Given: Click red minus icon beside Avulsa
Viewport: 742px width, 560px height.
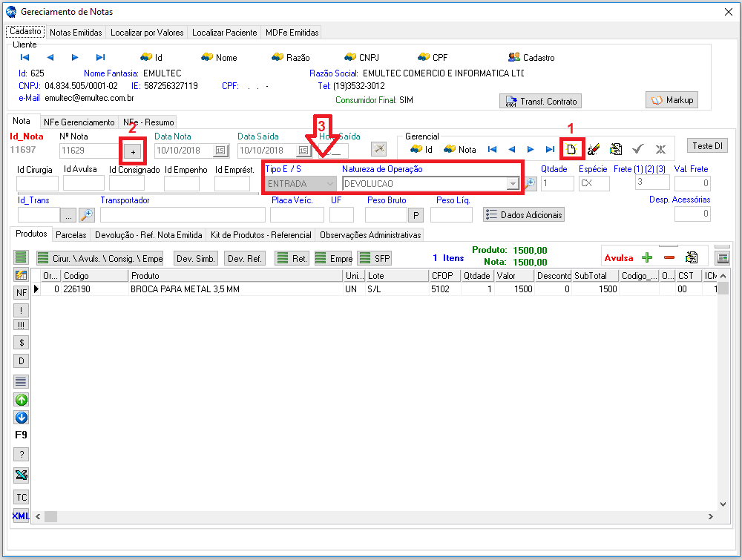Looking at the screenshot, I should coord(669,257).
